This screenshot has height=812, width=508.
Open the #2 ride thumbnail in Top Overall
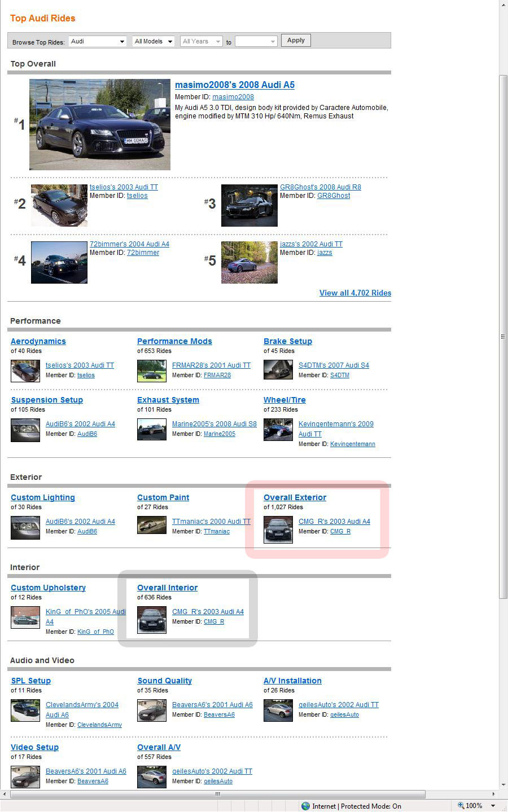click(59, 205)
